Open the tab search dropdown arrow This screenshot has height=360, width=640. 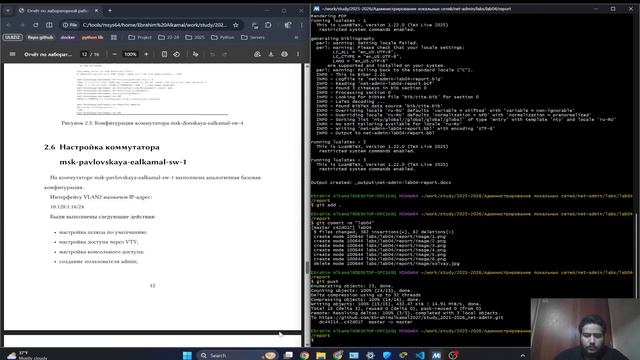(8, 11)
